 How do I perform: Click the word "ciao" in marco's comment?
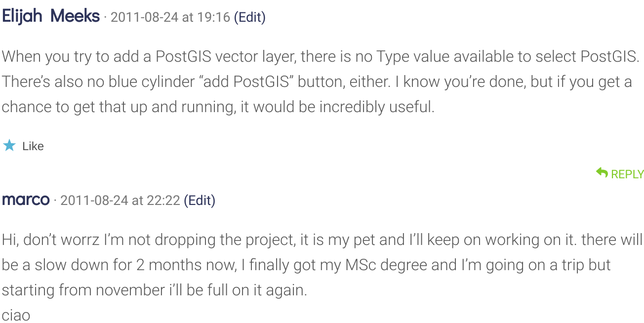click(x=16, y=315)
